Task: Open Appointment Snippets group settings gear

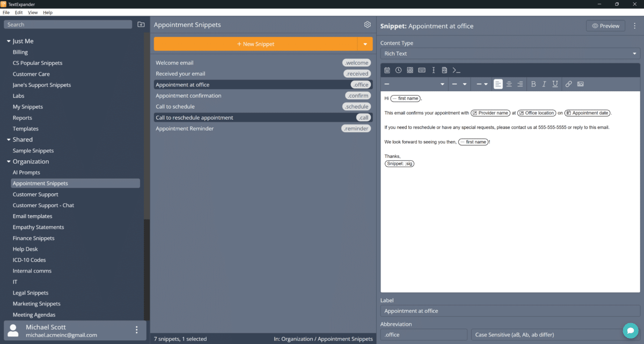Action: pyautogui.click(x=367, y=25)
